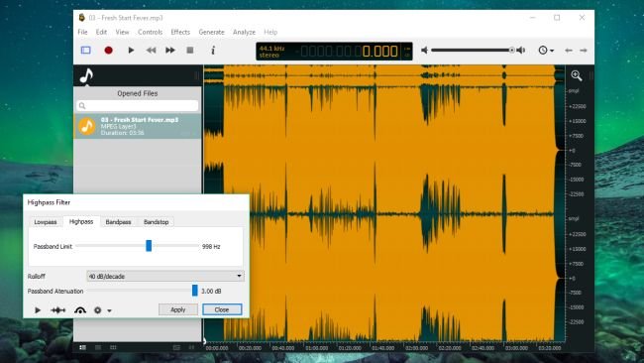Click the gear presets icon in the filter dialog
Viewport: 644px width, 363px height.
tap(98, 310)
